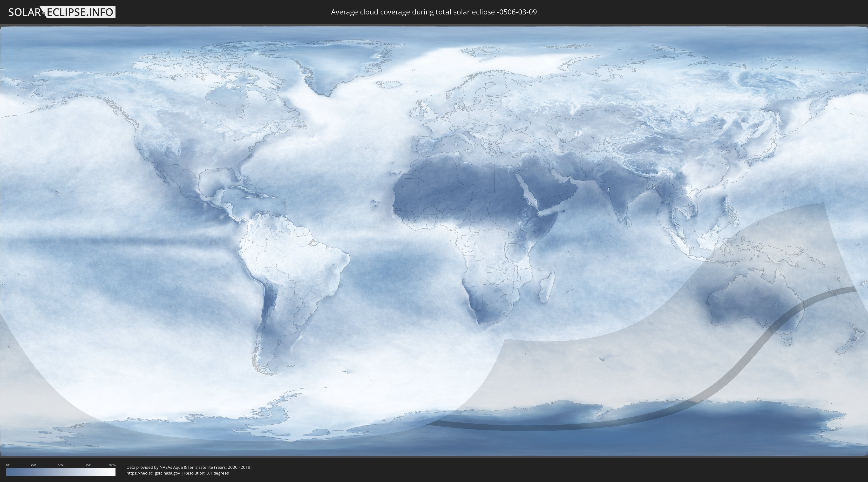The width and height of the screenshot is (868, 482).
Task: Click the cloud coverage gradient legend bar
Action: pyautogui.click(x=61, y=472)
